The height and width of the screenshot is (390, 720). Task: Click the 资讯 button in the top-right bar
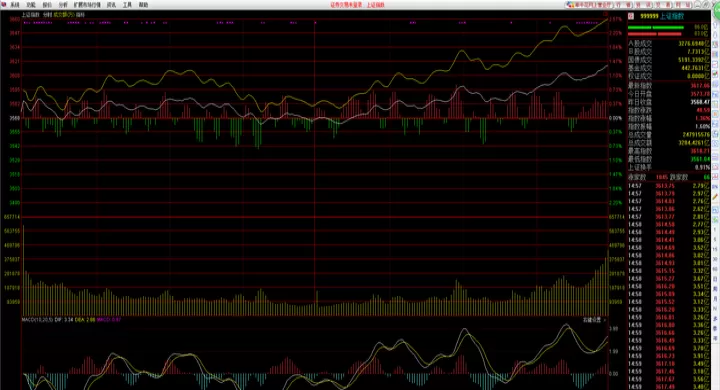(x=644, y=5)
